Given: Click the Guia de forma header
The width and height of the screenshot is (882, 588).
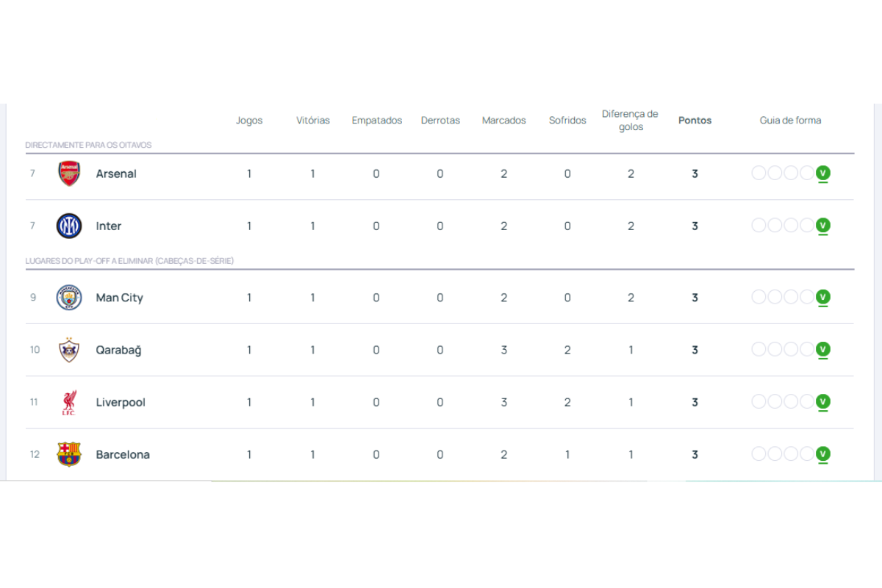Looking at the screenshot, I should coord(790,121).
